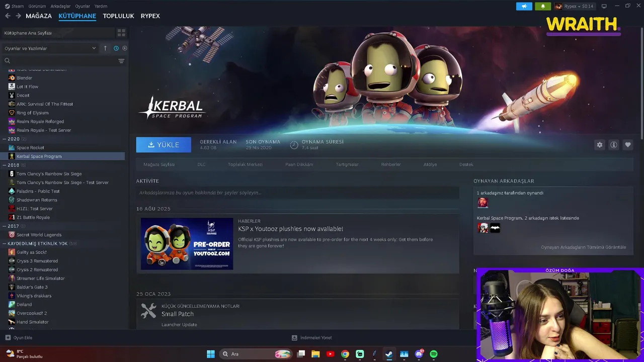Select Secret World Legends entry
This screenshot has height=362, width=644.
click(39, 235)
